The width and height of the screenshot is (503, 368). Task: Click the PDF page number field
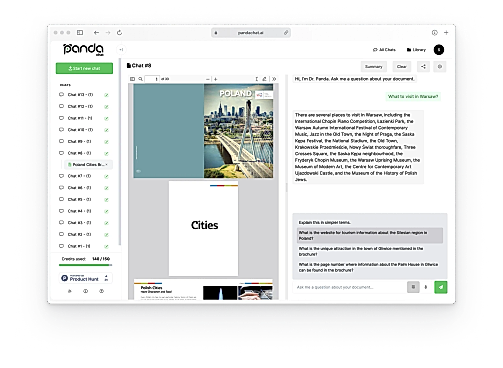tap(152, 79)
